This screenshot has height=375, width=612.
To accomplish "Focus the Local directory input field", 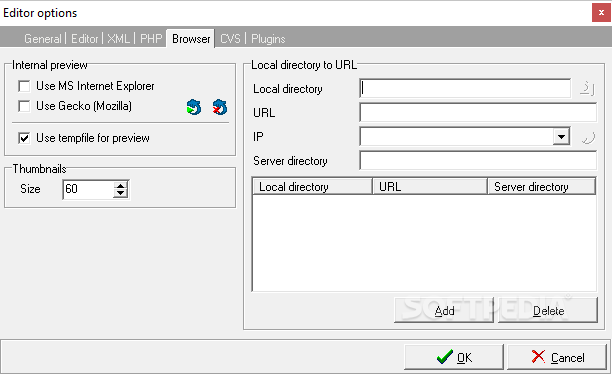I will pos(465,89).
